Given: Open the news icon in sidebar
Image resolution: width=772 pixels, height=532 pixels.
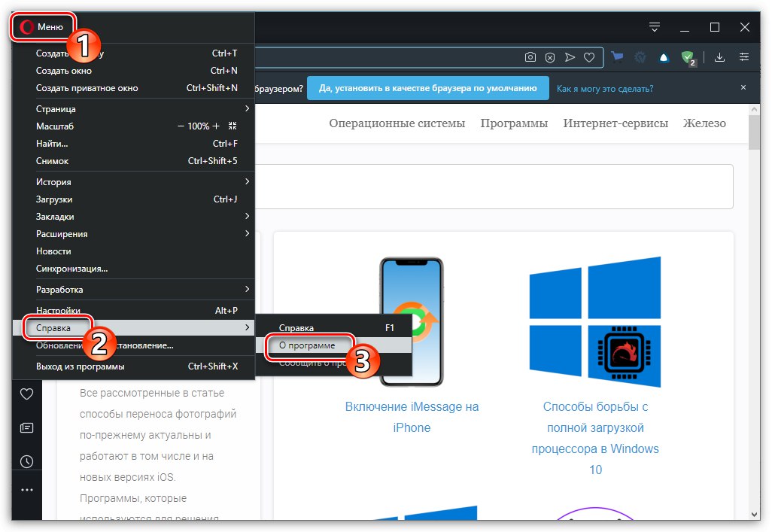Looking at the screenshot, I should (x=26, y=427).
